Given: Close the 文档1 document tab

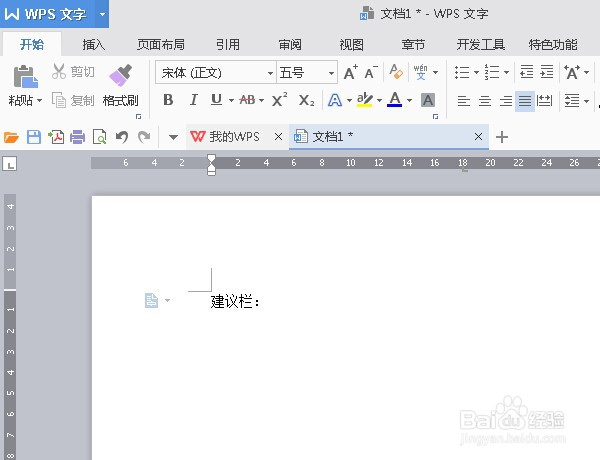Looking at the screenshot, I should [x=478, y=137].
